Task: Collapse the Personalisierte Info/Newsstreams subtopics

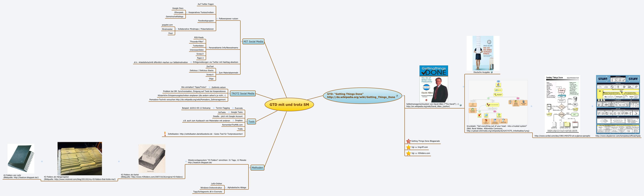Action: pyautogui.click(x=207, y=48)
